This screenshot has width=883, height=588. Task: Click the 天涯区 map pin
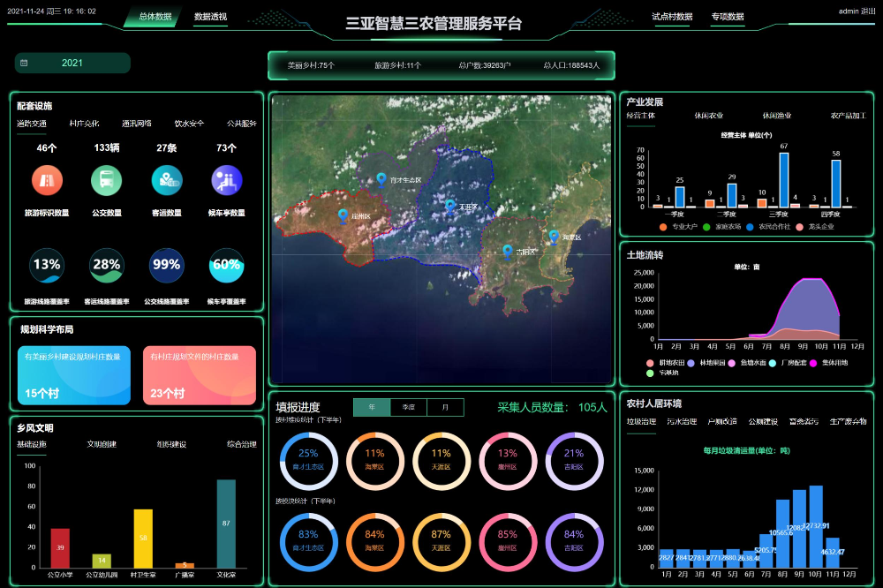(450, 207)
